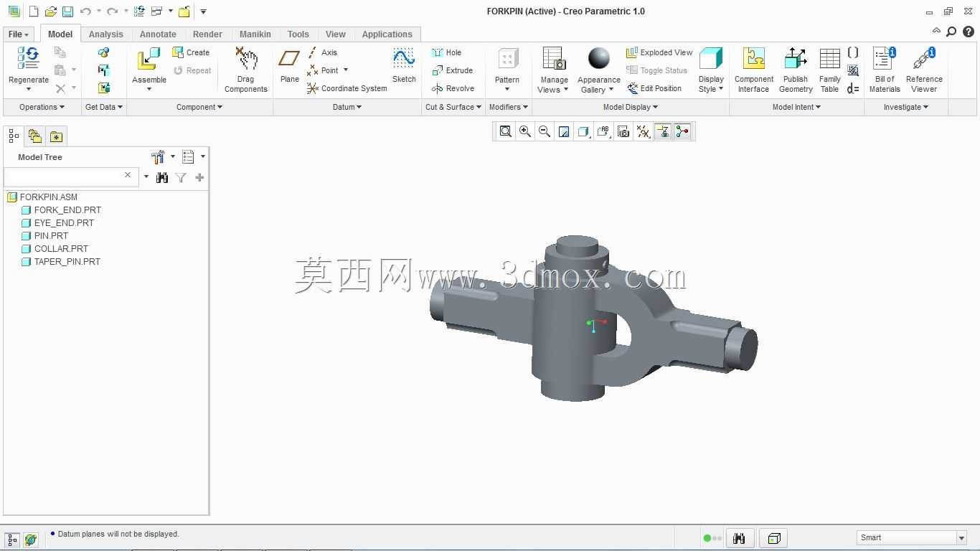The width and height of the screenshot is (980, 551).
Task: Switch to the Manikin tab
Action: coord(255,34)
